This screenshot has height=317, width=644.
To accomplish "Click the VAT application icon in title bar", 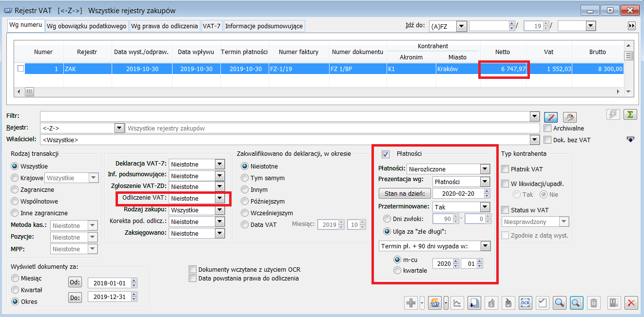I will (8, 10).
